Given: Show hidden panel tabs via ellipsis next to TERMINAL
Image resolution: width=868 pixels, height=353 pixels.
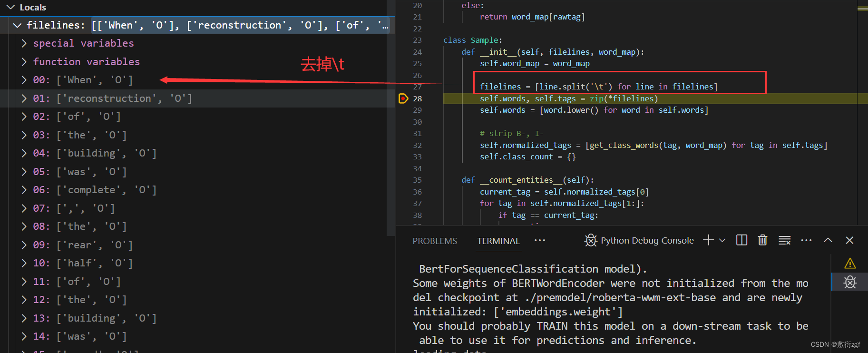Looking at the screenshot, I should 540,240.
